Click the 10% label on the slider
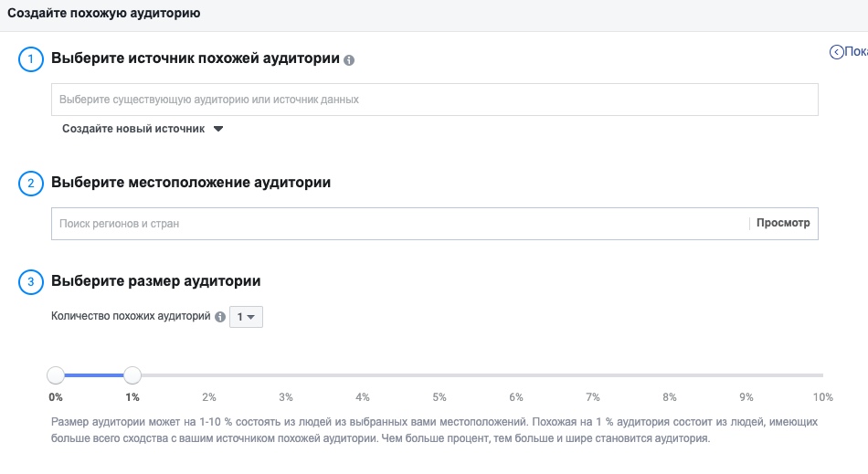The height and width of the screenshot is (474, 868). click(x=822, y=397)
